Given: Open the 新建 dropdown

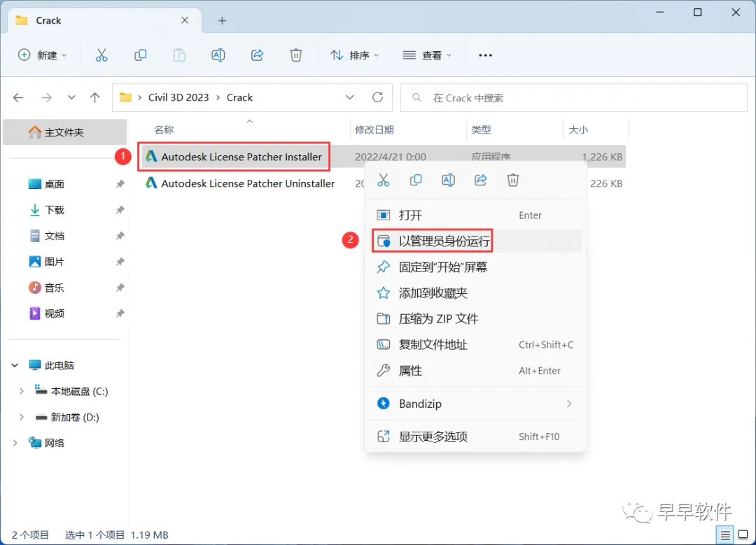Looking at the screenshot, I should point(43,55).
